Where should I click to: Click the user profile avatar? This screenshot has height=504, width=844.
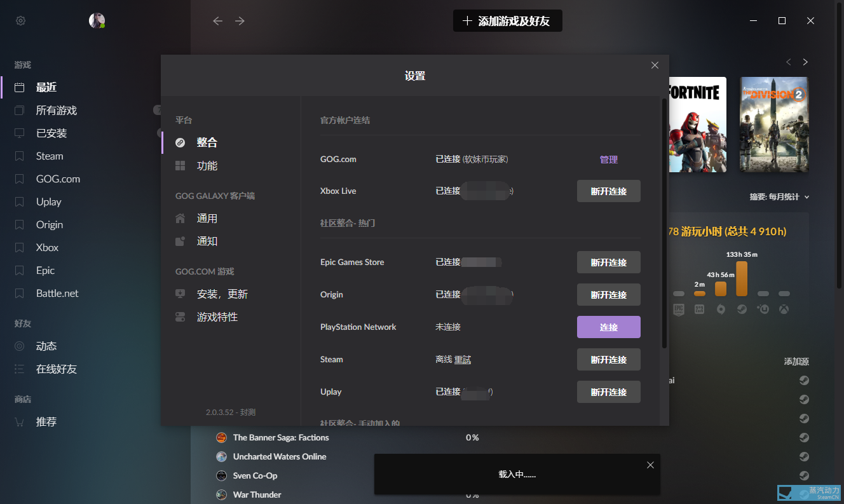97,21
